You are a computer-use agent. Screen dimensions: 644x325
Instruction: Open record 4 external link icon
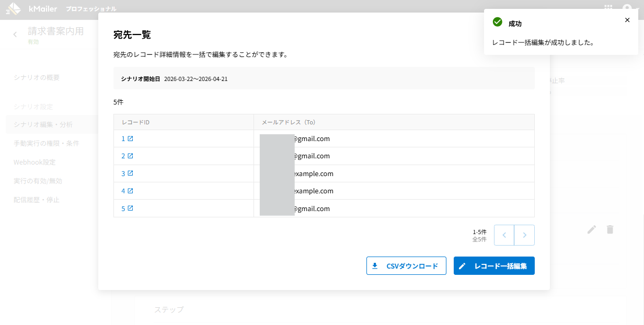pyautogui.click(x=130, y=191)
